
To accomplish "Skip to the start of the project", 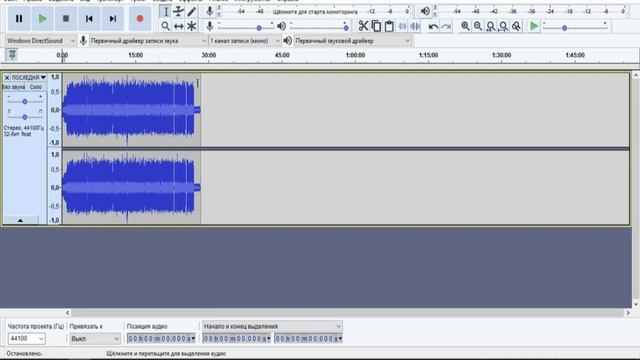I will 89,18.
